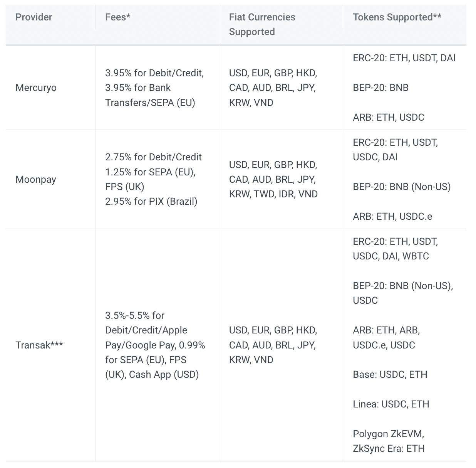Click Mercuryo's 3.95% Debit/Credit fee text

coord(154,73)
